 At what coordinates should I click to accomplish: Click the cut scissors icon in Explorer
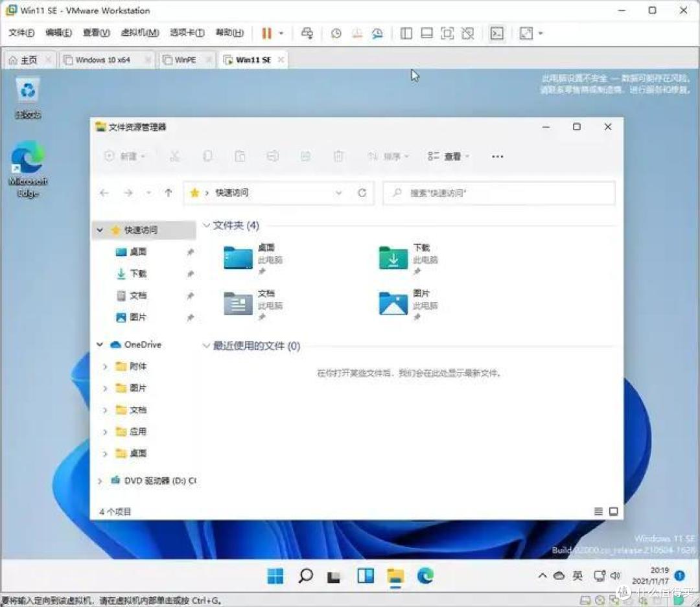pos(174,156)
